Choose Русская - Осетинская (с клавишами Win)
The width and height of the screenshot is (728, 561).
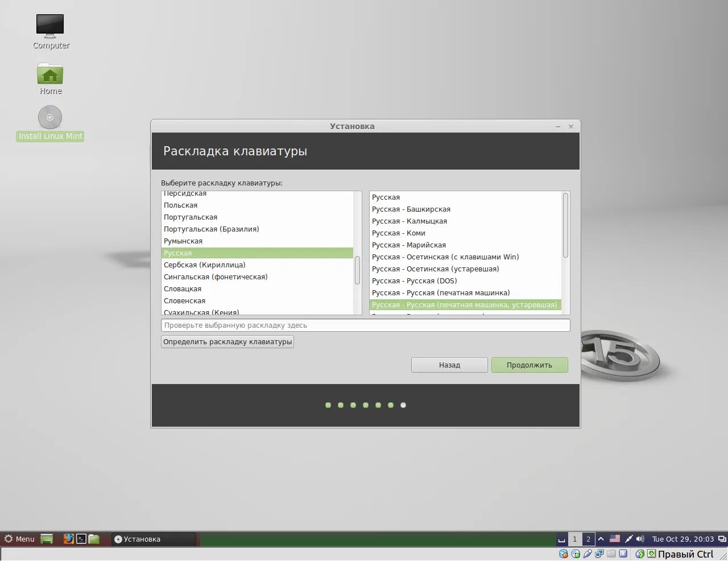pos(465,257)
